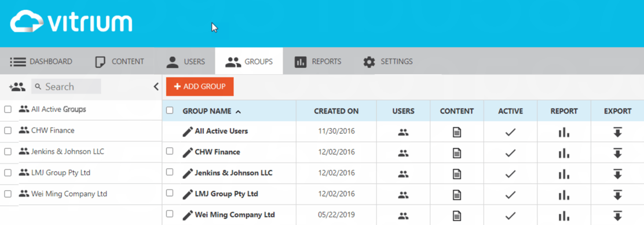Export Wei Ming Company Ltd with download icon
The image size is (644, 225).
point(617,216)
